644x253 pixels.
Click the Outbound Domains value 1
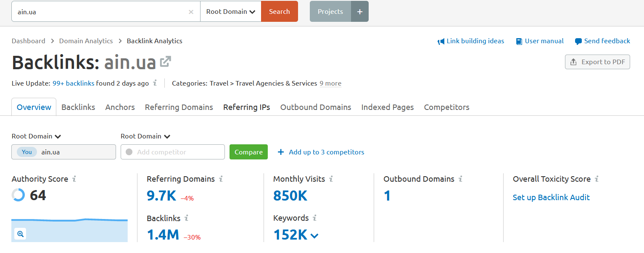(387, 195)
